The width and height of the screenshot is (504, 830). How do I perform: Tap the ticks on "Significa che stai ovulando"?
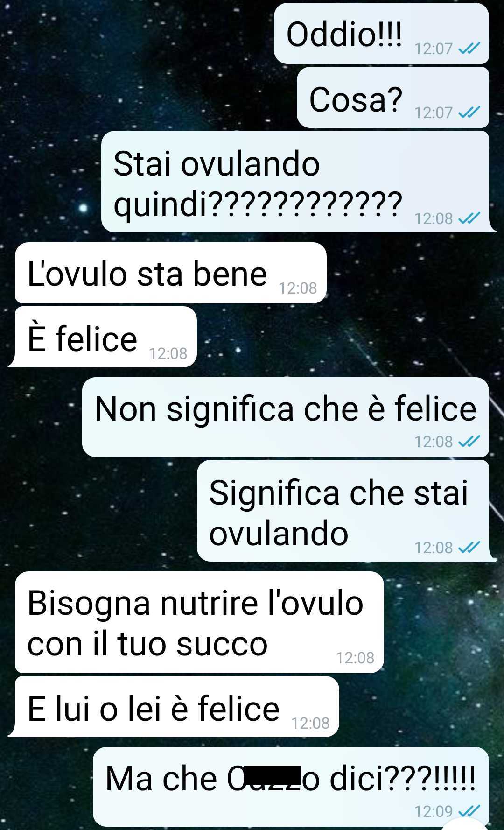click(469, 548)
